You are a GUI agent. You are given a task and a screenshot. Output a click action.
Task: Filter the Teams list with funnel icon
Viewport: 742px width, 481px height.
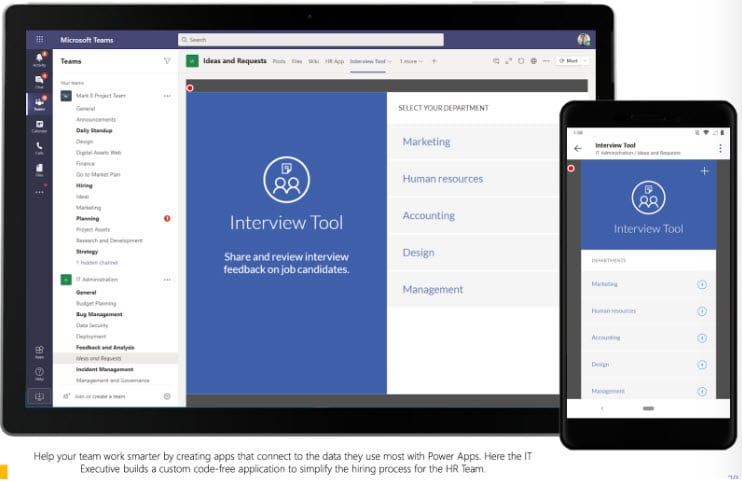point(167,61)
